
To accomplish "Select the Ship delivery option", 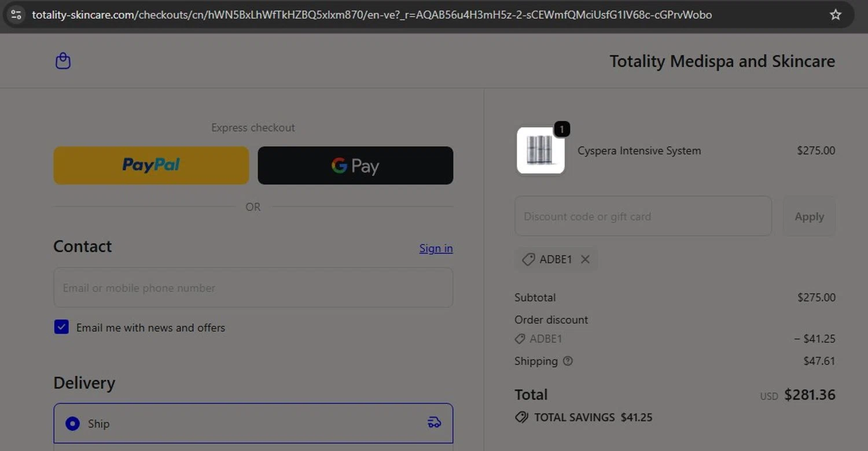I will [x=72, y=424].
